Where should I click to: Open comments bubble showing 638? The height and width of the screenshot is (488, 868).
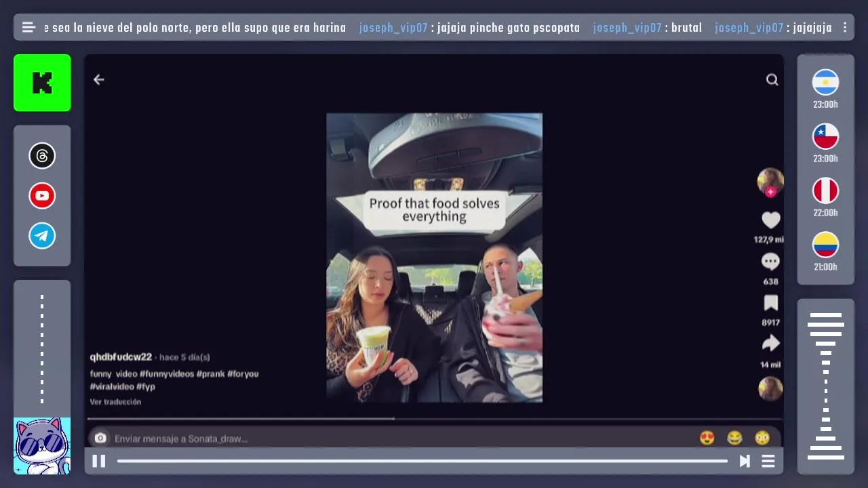770,262
